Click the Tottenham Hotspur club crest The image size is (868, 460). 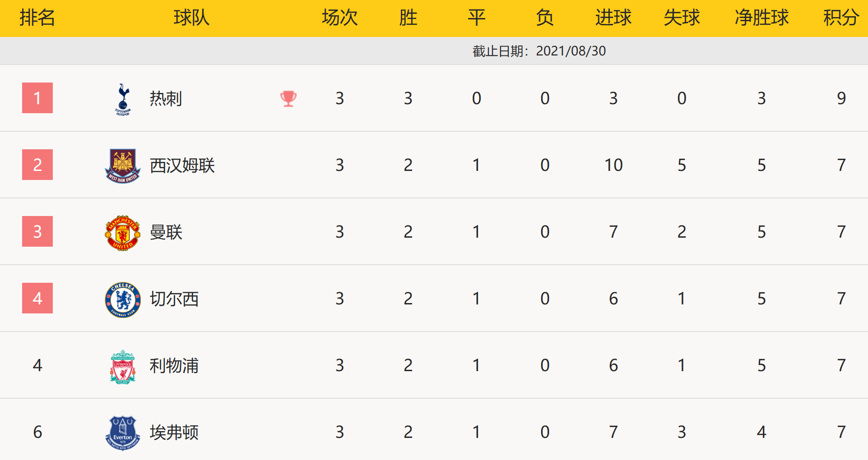[x=123, y=99]
